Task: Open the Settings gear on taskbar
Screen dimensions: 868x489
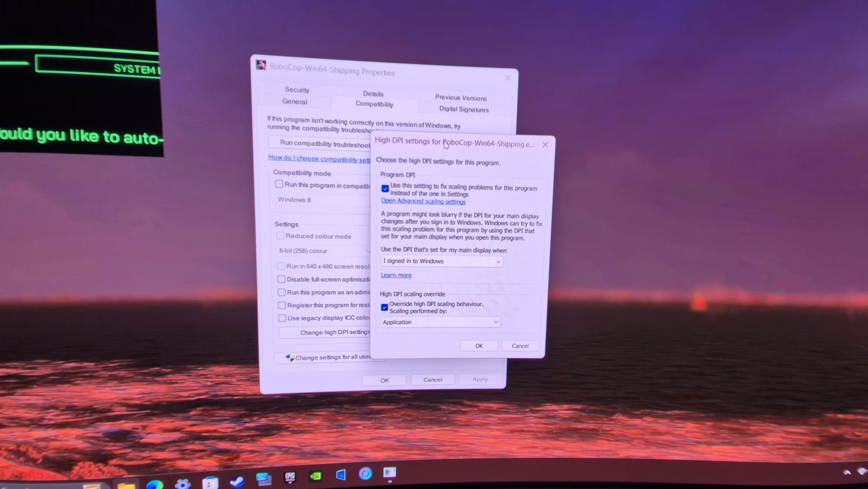Action: click(183, 484)
